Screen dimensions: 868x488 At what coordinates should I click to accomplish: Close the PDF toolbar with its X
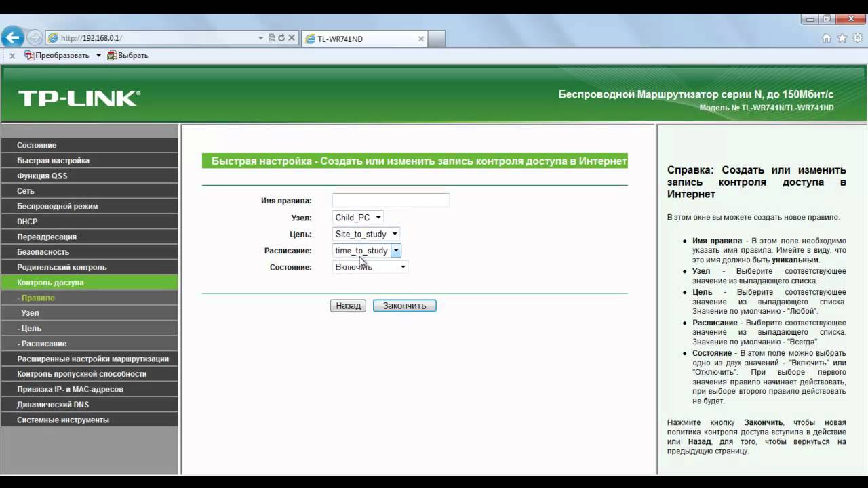click(12, 56)
